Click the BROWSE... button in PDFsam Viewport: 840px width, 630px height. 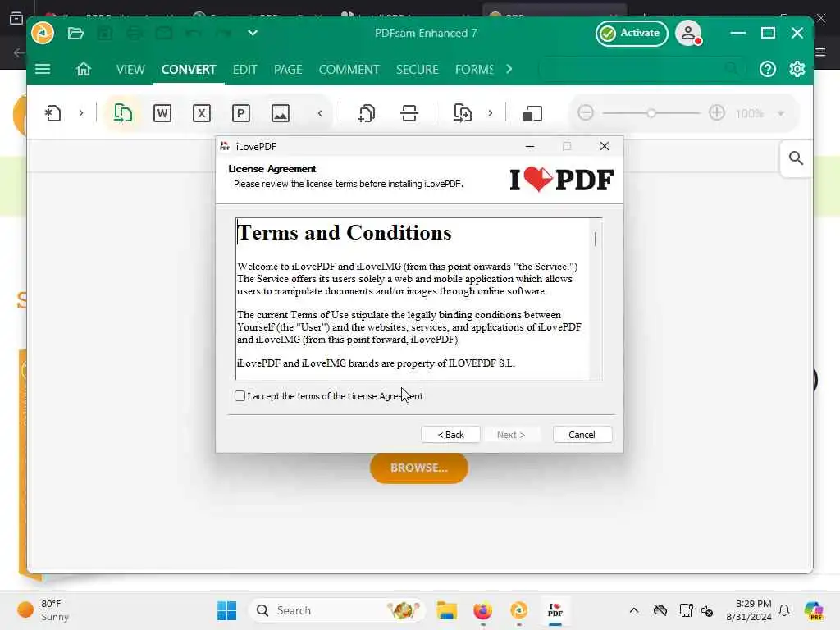[x=419, y=468]
